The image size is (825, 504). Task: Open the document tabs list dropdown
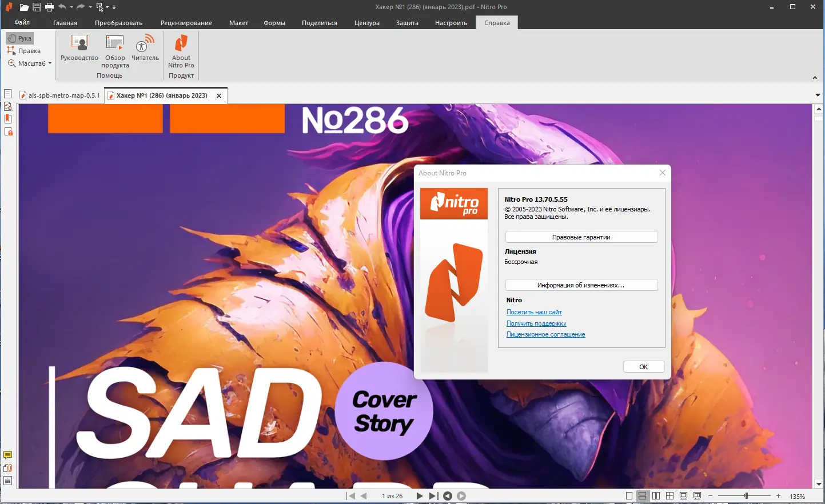pos(818,95)
